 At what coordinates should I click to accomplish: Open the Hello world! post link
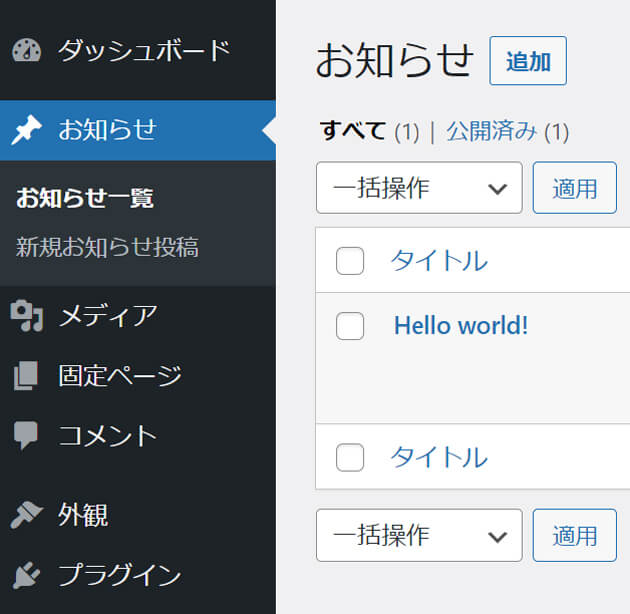461,325
